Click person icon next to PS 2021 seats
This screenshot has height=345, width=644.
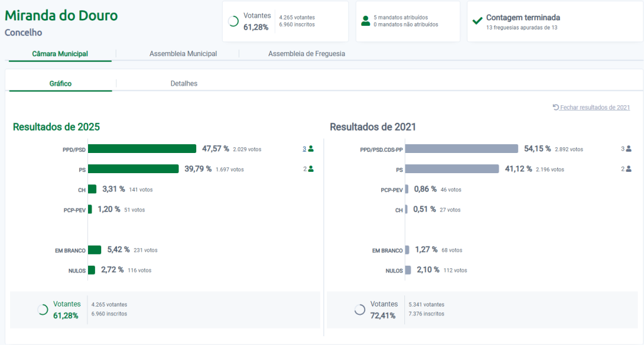point(628,169)
